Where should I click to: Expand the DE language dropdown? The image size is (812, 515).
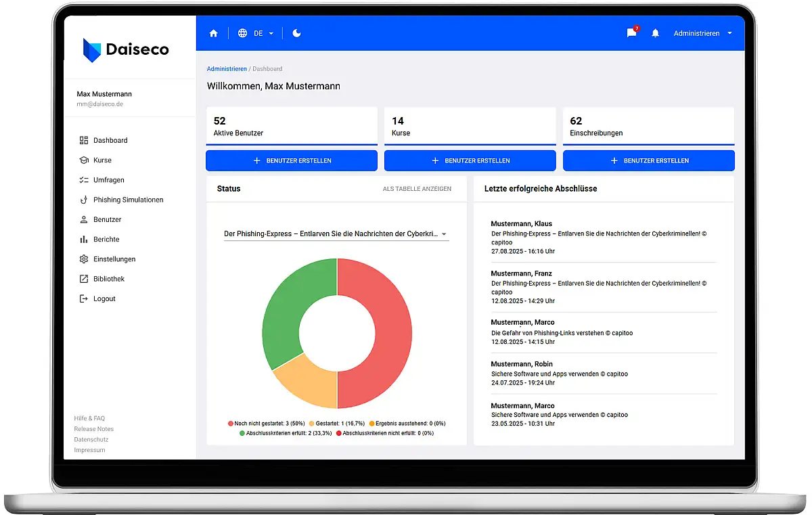264,33
